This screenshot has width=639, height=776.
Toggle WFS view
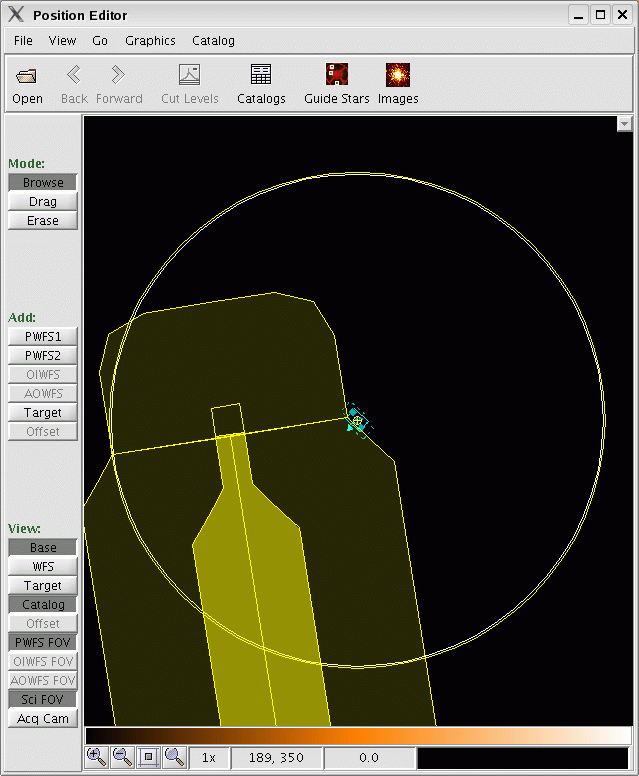(43, 566)
